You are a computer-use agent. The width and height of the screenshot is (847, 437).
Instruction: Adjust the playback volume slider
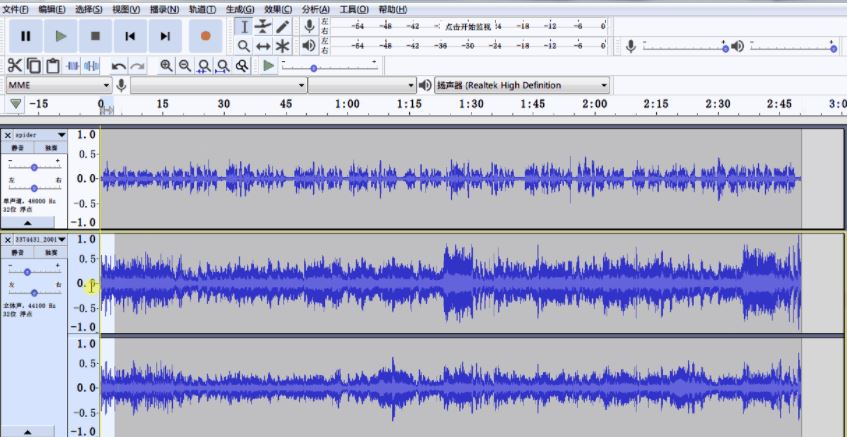[x=833, y=49]
